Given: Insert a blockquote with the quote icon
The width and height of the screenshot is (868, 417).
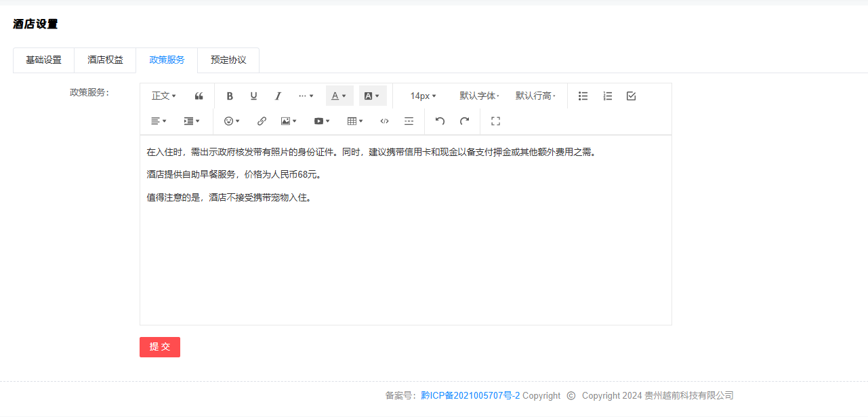Looking at the screenshot, I should [x=199, y=96].
